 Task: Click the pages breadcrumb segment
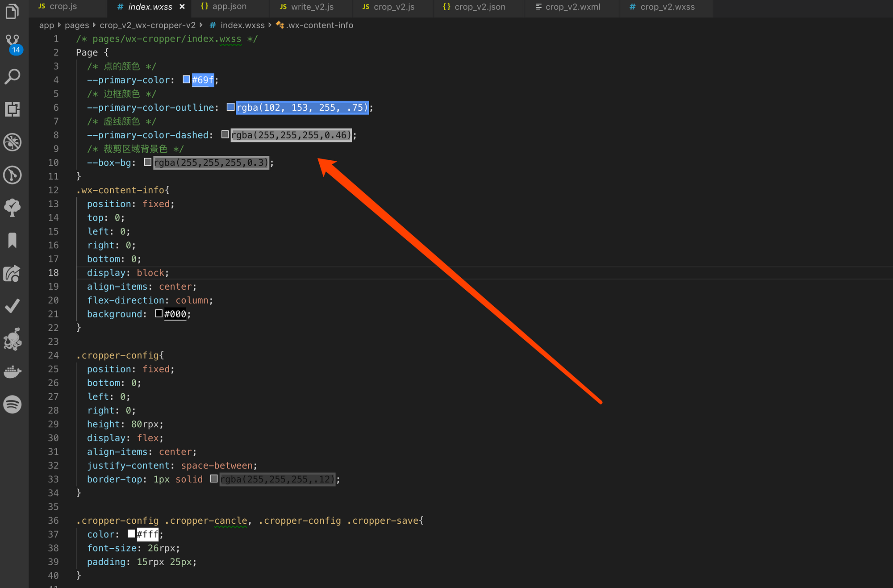(77, 25)
